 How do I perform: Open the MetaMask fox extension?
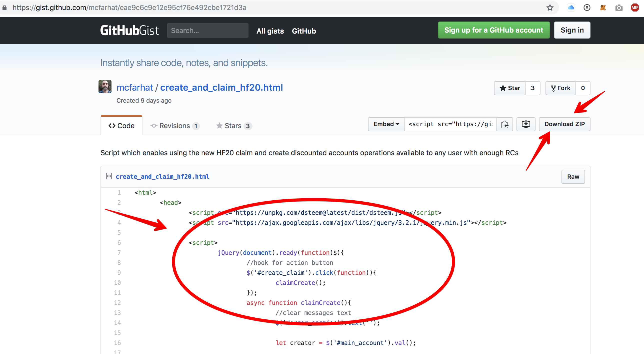[x=603, y=8]
